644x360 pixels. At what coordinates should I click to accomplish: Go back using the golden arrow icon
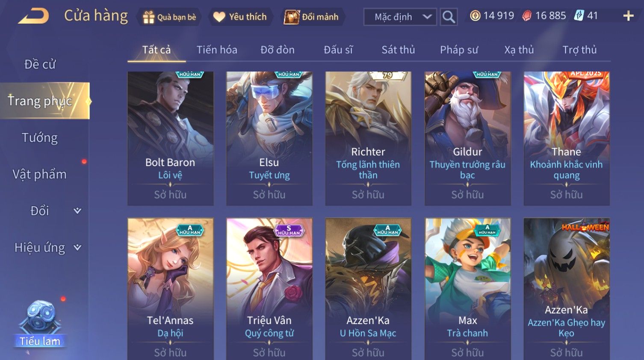(33, 16)
